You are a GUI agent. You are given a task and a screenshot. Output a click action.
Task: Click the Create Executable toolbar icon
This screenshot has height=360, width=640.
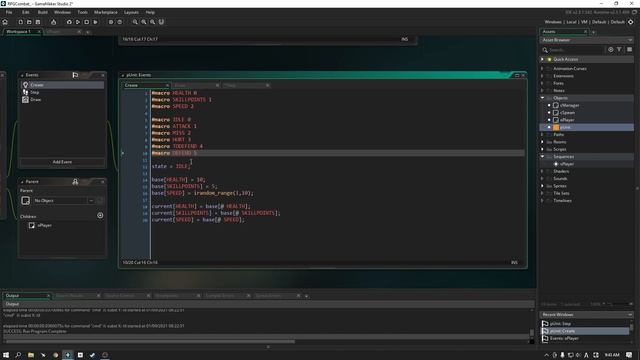point(53,22)
